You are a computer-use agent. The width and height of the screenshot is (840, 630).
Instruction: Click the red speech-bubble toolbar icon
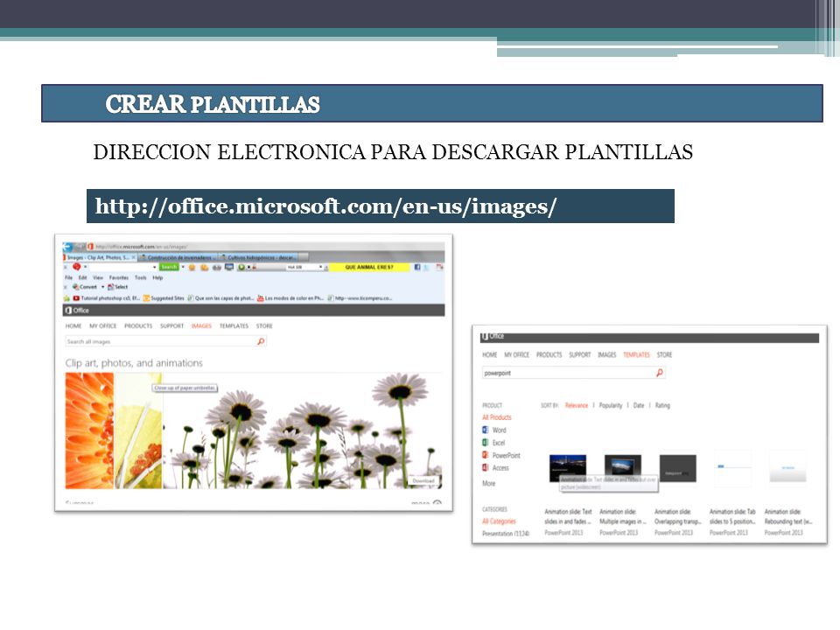click(77, 267)
